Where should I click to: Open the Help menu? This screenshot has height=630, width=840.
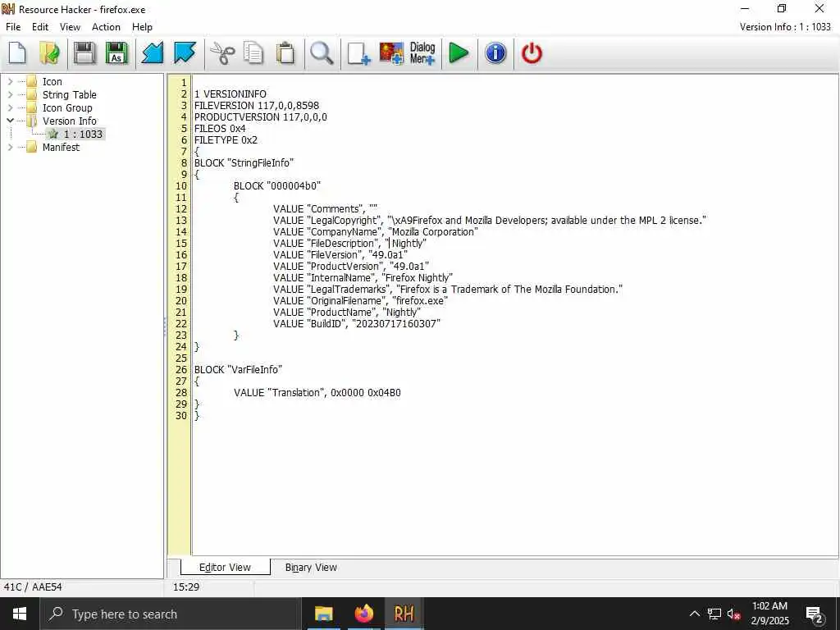pos(143,27)
